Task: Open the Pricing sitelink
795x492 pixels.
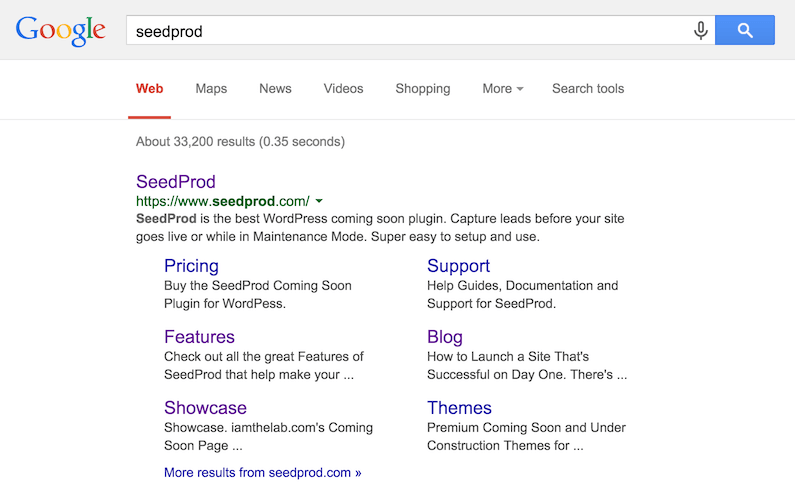Action: tap(191, 266)
